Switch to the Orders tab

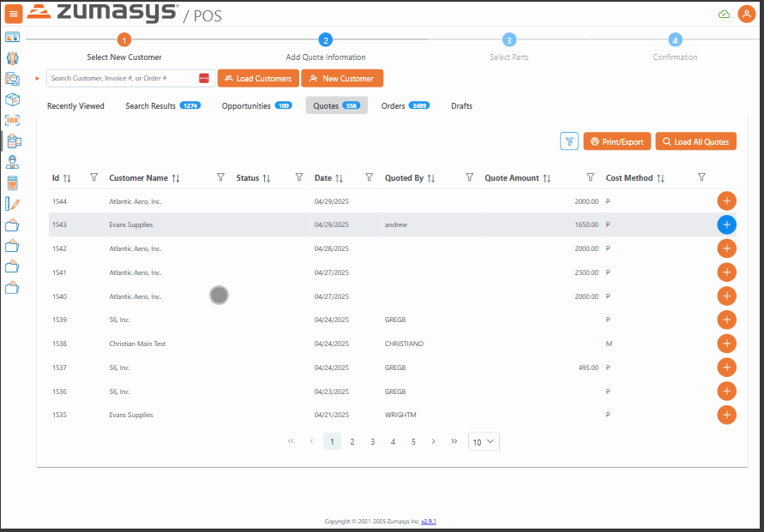coord(405,106)
